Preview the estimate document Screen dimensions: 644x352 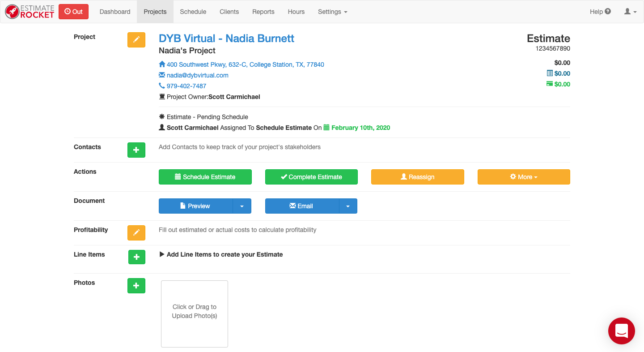195,206
